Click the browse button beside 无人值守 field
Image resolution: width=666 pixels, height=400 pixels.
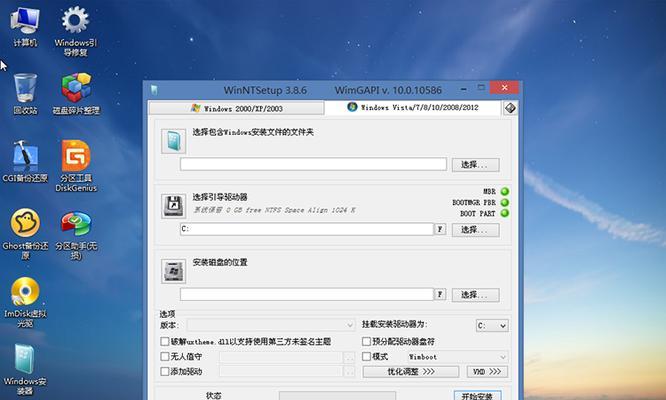[349, 357]
